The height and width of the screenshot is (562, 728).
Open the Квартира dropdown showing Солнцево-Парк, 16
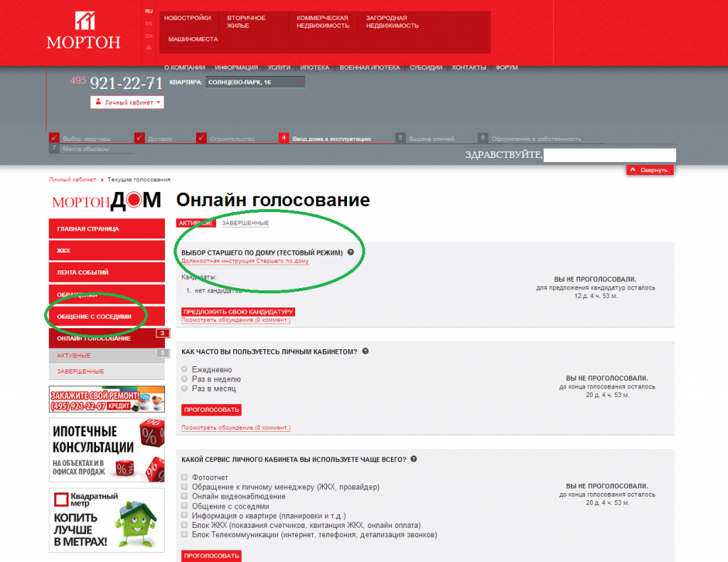(x=255, y=83)
